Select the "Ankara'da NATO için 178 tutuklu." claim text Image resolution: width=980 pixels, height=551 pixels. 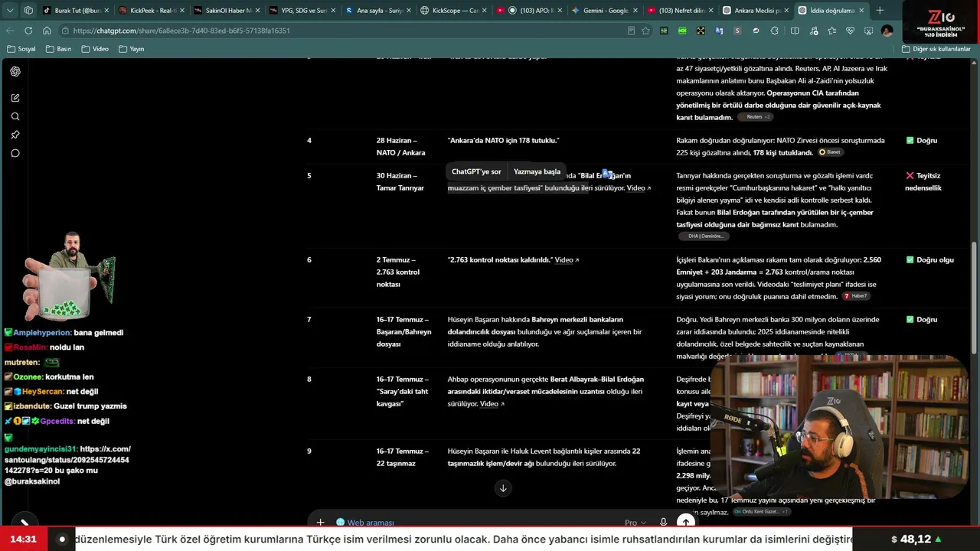point(504,141)
